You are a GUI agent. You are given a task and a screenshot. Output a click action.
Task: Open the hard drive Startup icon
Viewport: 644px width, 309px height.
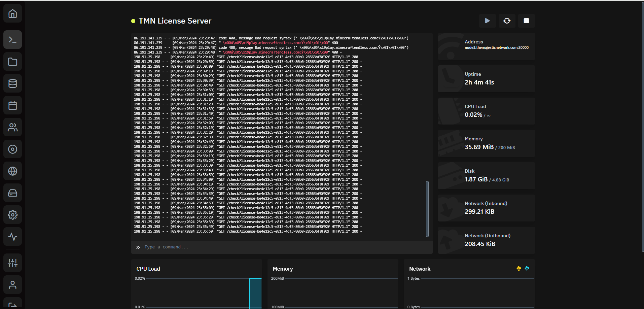coord(13,193)
